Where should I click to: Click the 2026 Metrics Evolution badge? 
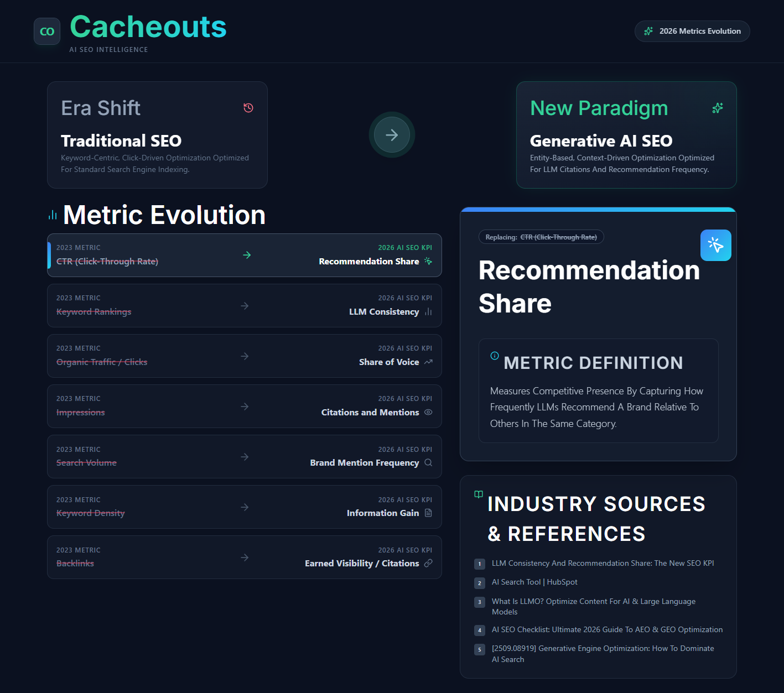tap(692, 32)
